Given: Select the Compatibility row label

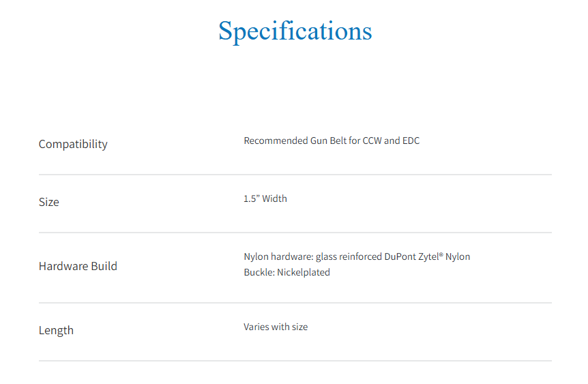Looking at the screenshot, I should click(x=73, y=144).
